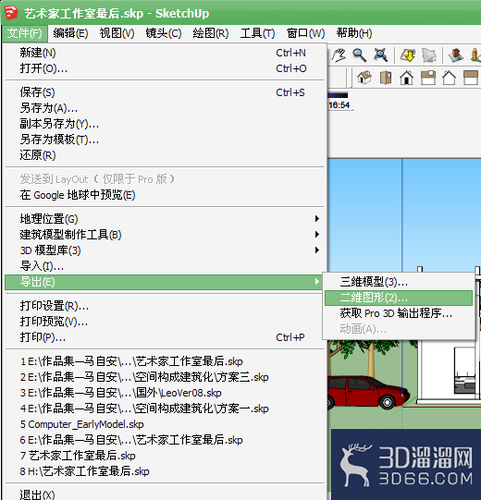The width and height of the screenshot is (481, 500).
Task: Open recent file 8 H:\艺术家工作室最后.skp
Action: coord(165,471)
